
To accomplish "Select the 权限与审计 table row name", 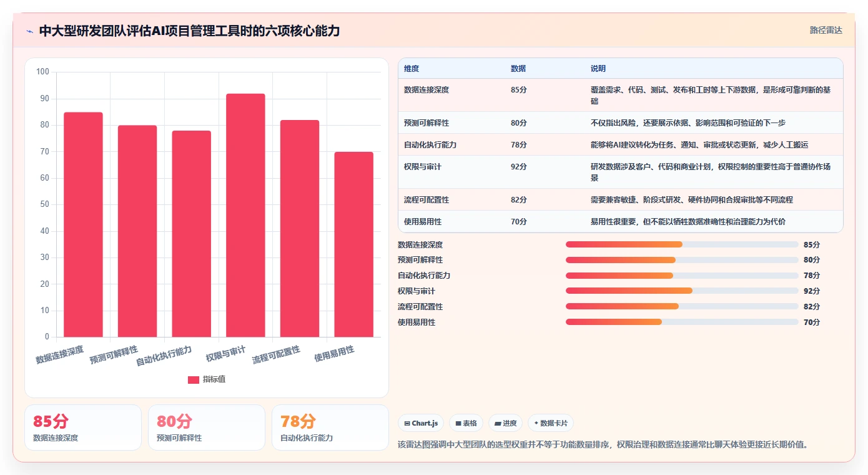I will pyautogui.click(x=423, y=167).
